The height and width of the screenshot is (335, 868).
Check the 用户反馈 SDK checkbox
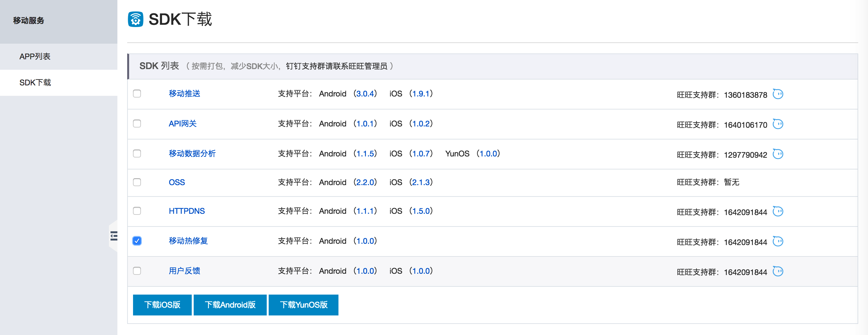pyautogui.click(x=137, y=271)
